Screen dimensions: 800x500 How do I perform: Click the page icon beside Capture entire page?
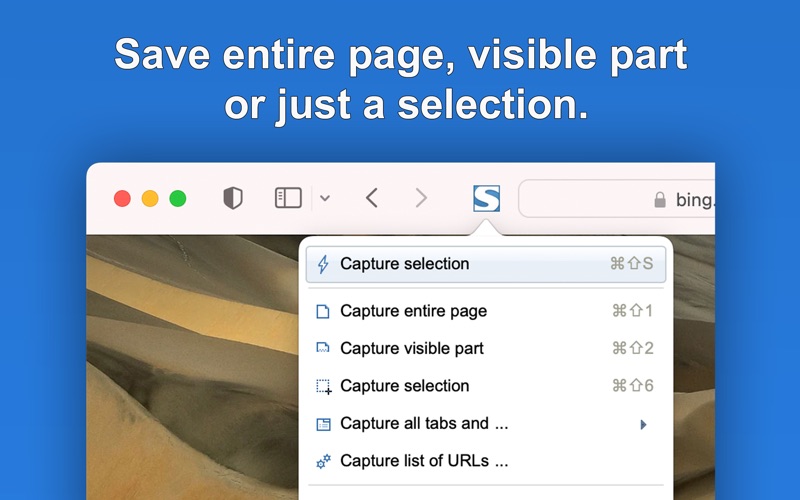point(323,311)
